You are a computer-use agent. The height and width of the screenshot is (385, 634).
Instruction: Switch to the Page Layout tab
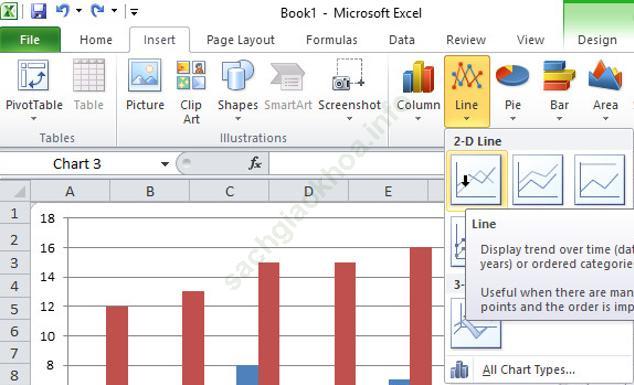pos(241,40)
